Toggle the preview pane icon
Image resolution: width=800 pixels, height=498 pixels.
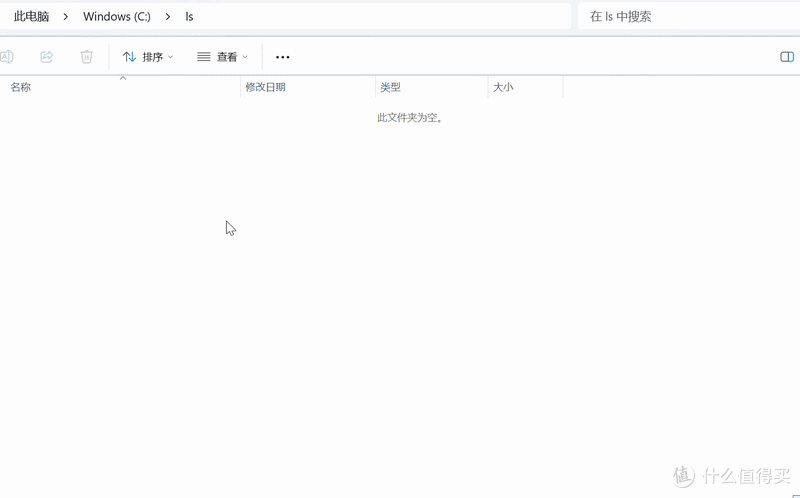tap(787, 57)
